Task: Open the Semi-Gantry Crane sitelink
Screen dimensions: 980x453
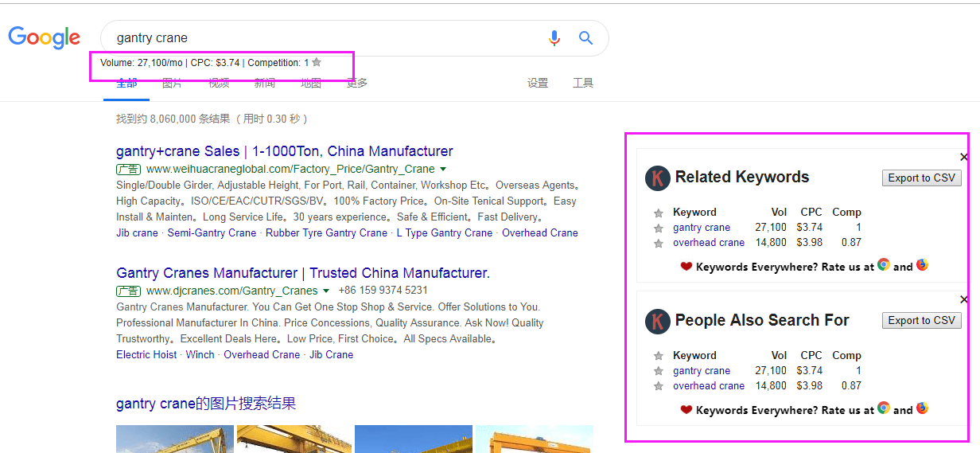Action: click(x=212, y=233)
